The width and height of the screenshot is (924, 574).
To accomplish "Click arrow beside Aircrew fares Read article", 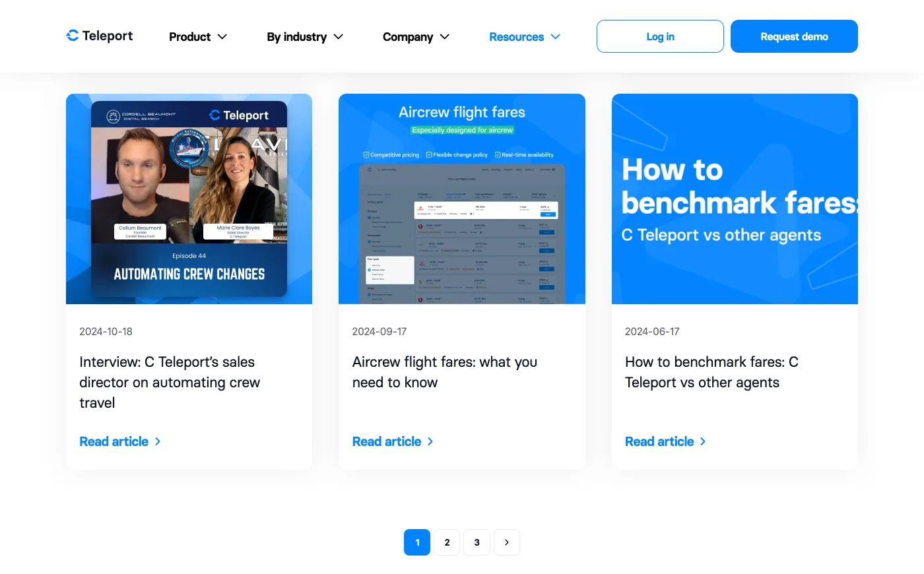I will point(430,441).
